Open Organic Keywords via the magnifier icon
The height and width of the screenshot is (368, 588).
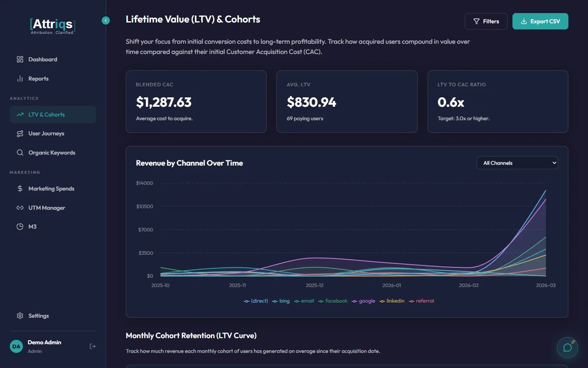[20, 153]
